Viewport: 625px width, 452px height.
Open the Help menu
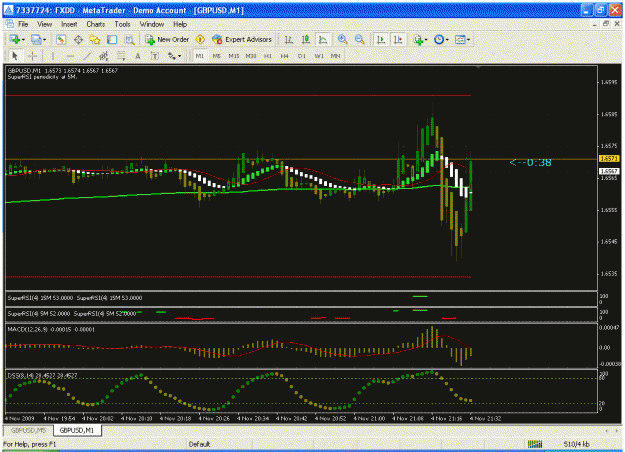(x=180, y=24)
